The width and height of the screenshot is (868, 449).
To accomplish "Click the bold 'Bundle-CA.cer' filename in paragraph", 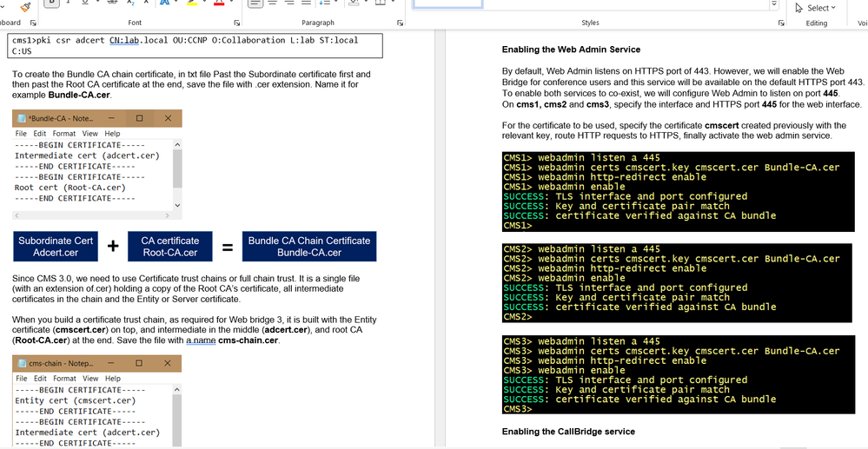I will (79, 96).
